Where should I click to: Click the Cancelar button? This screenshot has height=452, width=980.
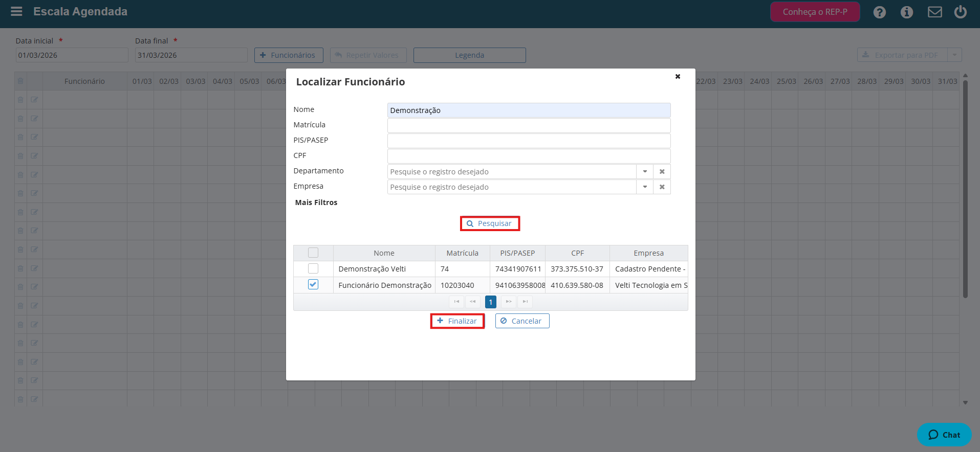click(x=522, y=321)
